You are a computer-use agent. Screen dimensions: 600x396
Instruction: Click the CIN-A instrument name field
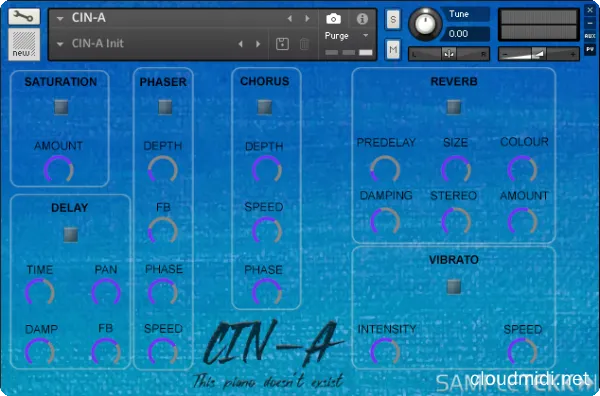coord(89,18)
